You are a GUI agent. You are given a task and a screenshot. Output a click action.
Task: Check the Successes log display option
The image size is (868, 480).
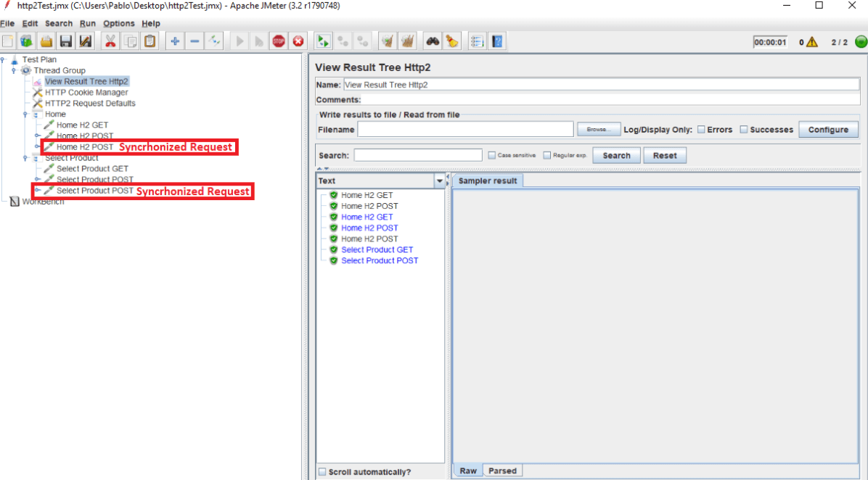[x=745, y=129]
